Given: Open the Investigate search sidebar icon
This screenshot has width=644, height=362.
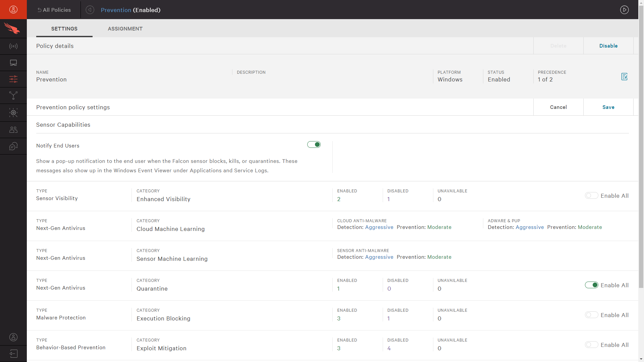Looking at the screenshot, I should 13,113.
